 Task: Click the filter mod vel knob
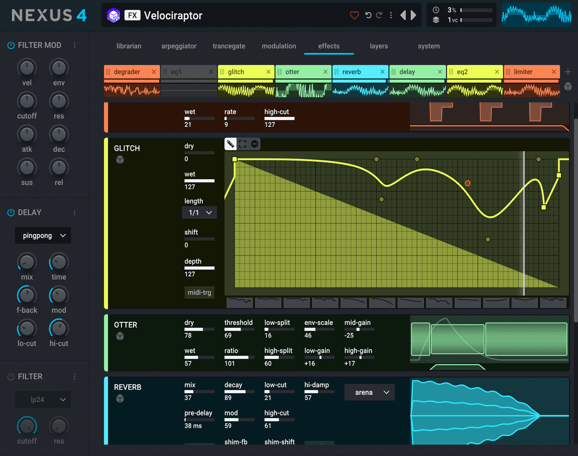pyautogui.click(x=27, y=68)
